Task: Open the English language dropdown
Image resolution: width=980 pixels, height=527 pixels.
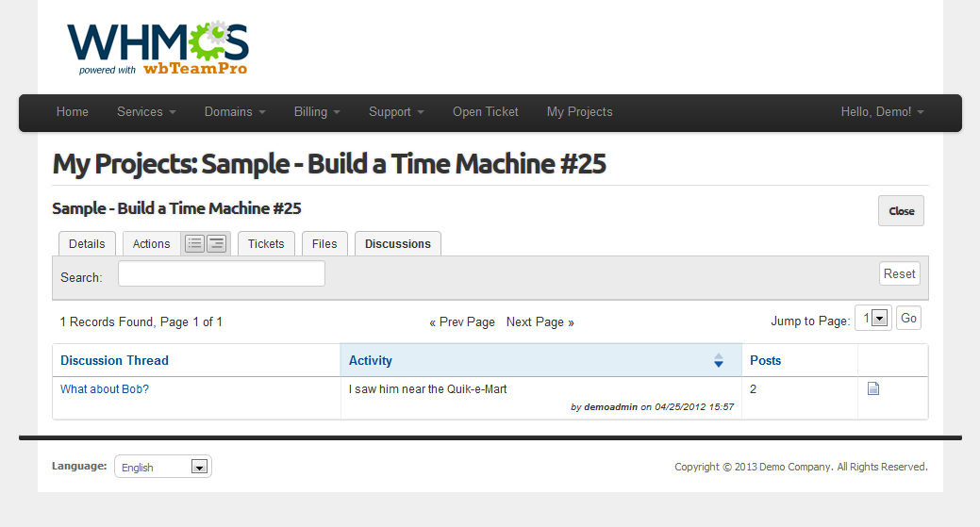Action: tap(163, 467)
